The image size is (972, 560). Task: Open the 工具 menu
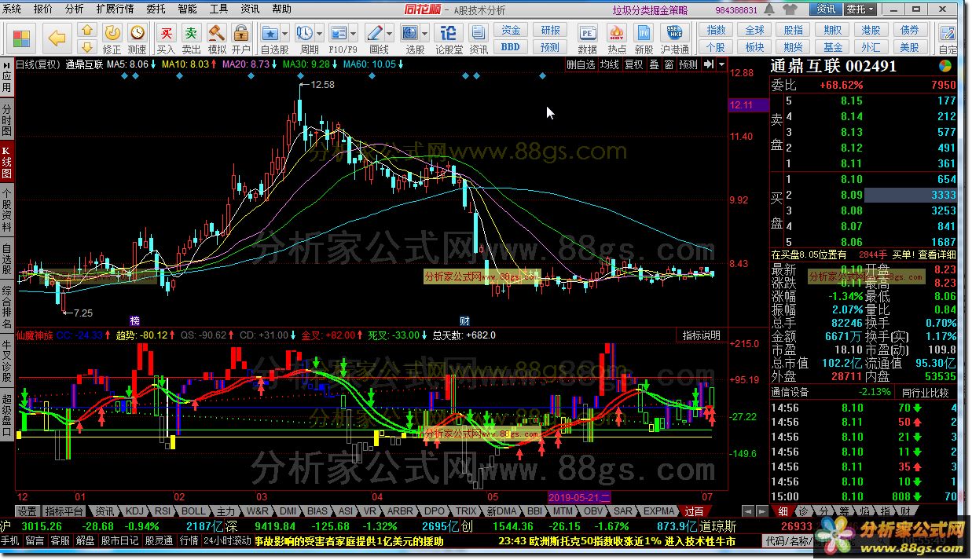(219, 9)
